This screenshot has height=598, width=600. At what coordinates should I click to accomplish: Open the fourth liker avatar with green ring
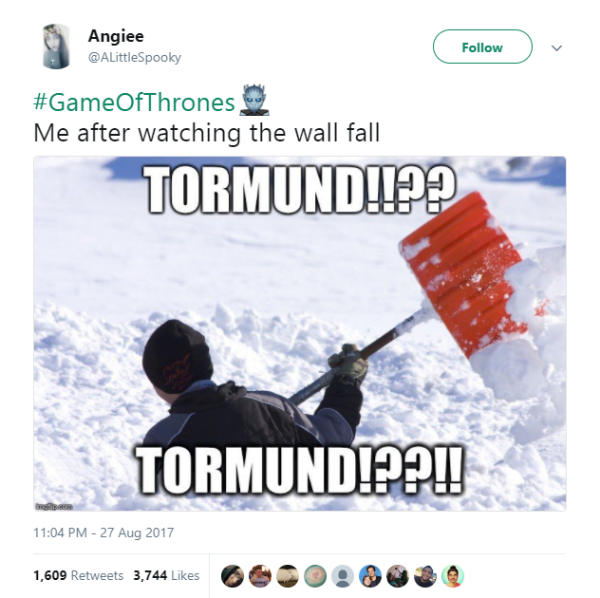pyautogui.click(x=315, y=576)
